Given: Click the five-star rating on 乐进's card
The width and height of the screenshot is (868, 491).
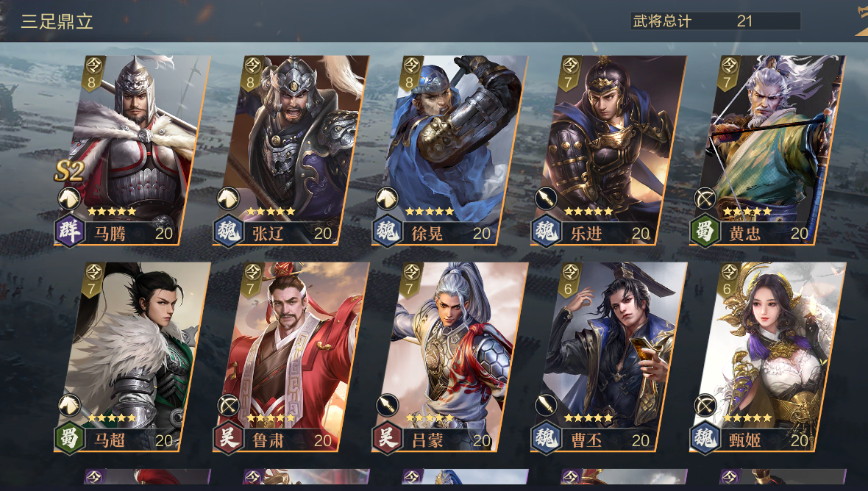Looking at the screenshot, I should pyautogui.click(x=588, y=211).
